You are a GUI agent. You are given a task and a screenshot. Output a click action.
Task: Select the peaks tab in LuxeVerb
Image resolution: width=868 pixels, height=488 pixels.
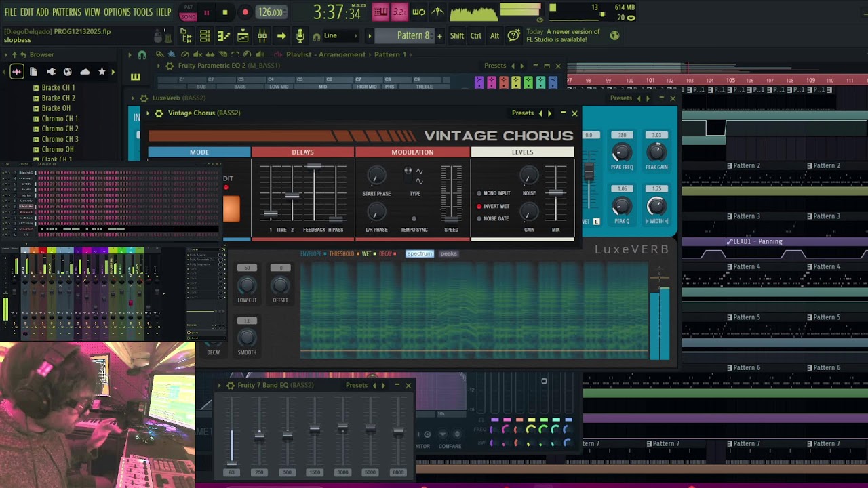(448, 254)
